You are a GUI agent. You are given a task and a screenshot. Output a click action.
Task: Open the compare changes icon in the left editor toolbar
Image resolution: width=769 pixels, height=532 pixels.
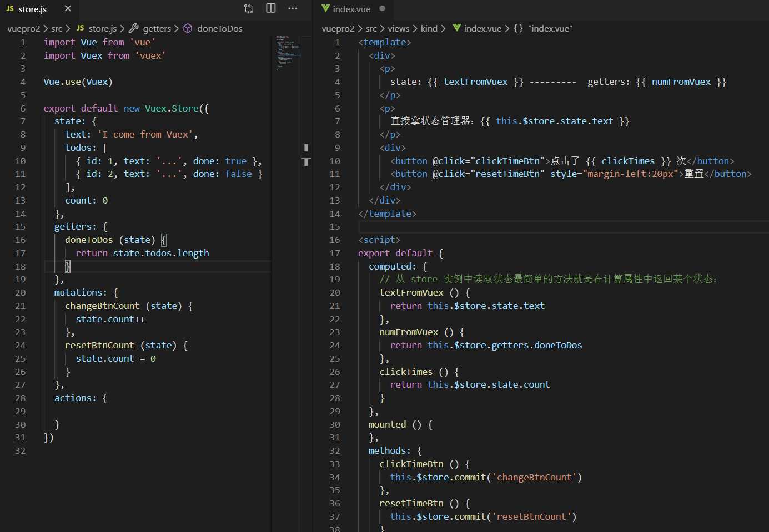(249, 9)
